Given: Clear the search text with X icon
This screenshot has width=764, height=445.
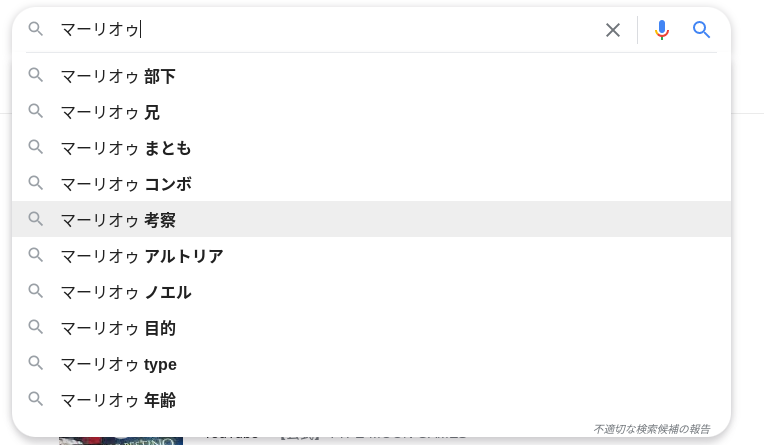Looking at the screenshot, I should coord(613,30).
